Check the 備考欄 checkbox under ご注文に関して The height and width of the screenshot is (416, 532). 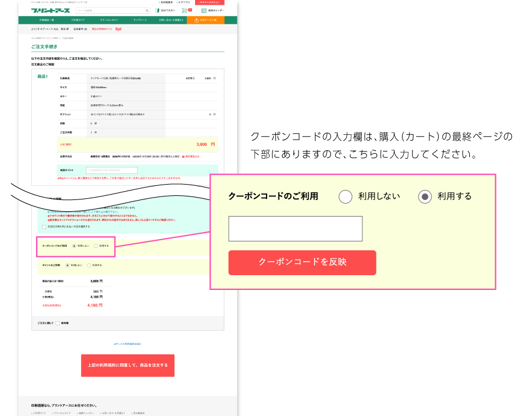click(x=58, y=323)
